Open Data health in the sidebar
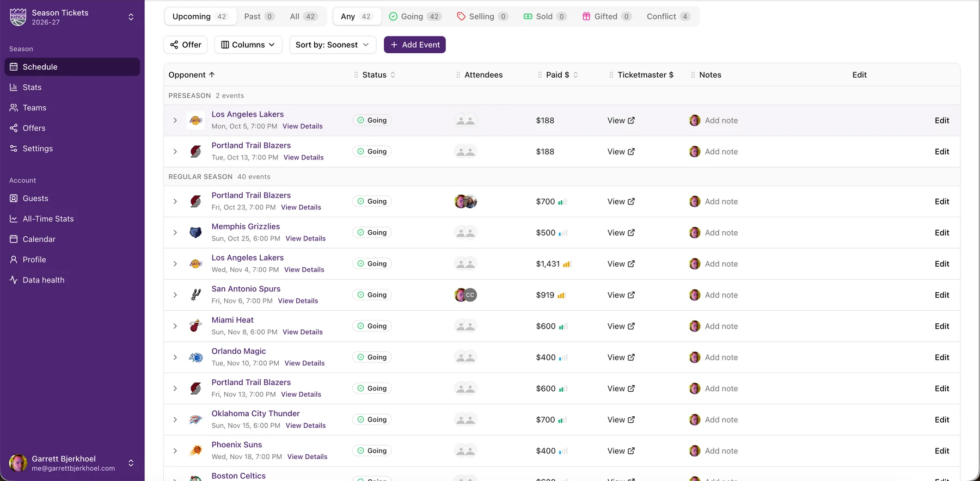Screen dimensions: 980x481 point(72,280)
